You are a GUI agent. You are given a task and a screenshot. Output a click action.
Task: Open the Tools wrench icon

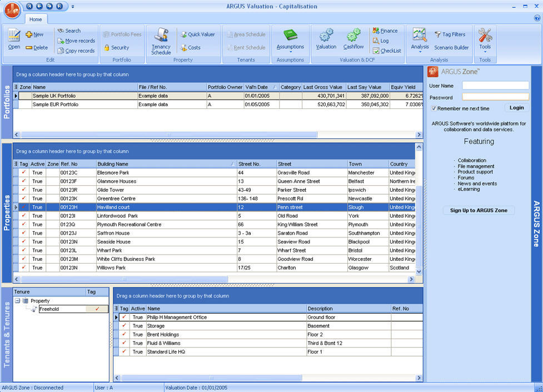click(x=485, y=35)
